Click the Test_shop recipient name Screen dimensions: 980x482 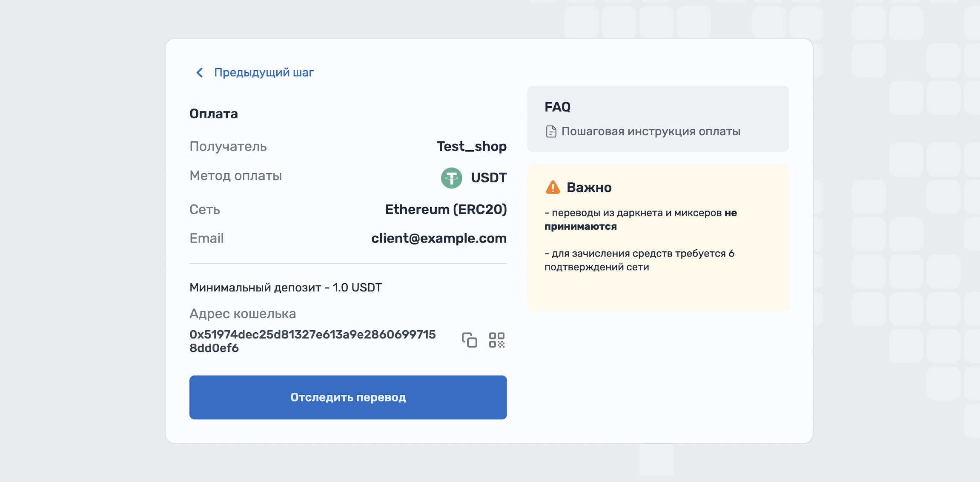point(471,146)
